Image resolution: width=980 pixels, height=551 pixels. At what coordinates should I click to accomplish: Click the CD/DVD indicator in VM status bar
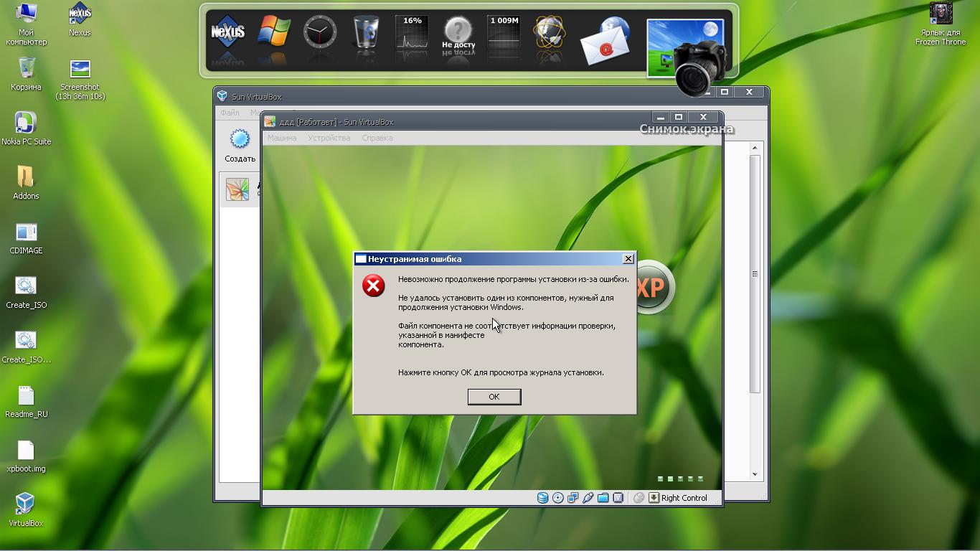(558, 498)
